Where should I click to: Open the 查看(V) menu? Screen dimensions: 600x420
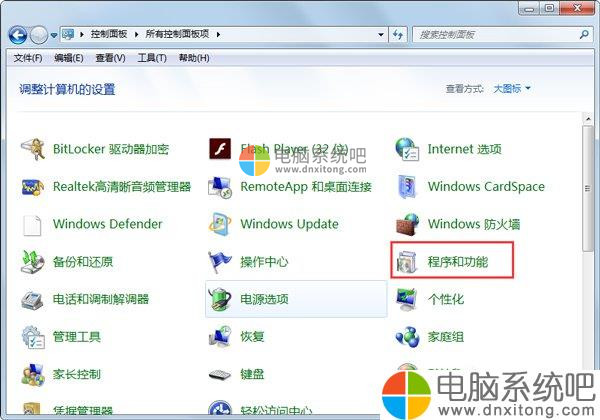point(110,58)
